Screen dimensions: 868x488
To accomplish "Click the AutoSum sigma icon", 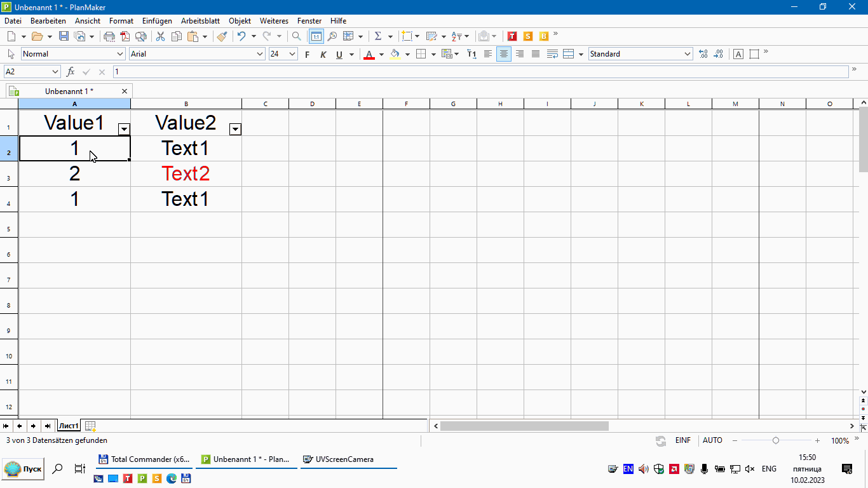I will click(x=378, y=36).
